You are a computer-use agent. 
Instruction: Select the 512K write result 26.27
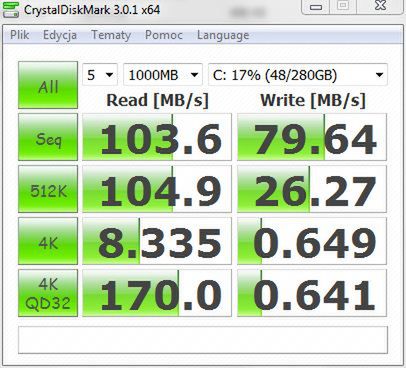[x=312, y=189]
